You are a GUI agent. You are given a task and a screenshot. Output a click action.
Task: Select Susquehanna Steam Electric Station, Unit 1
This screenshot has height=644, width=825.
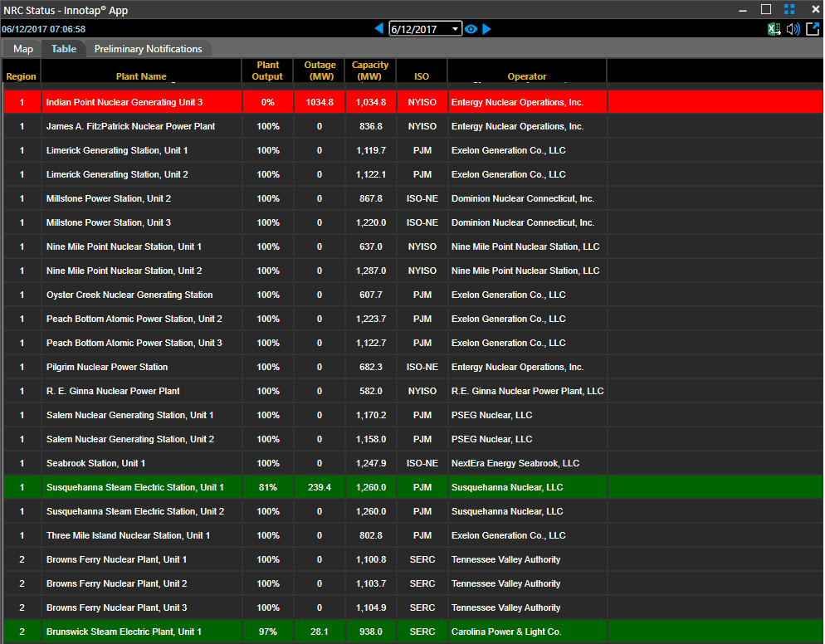134,488
